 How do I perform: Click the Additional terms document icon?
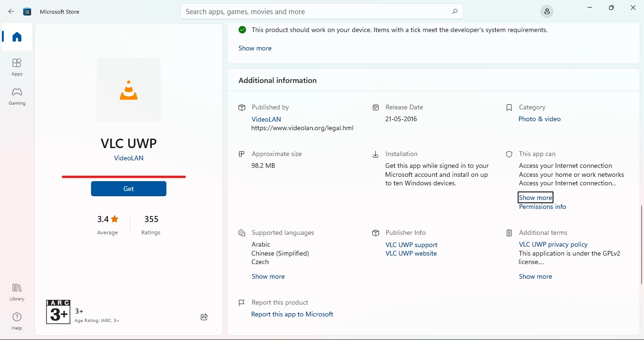(x=509, y=233)
